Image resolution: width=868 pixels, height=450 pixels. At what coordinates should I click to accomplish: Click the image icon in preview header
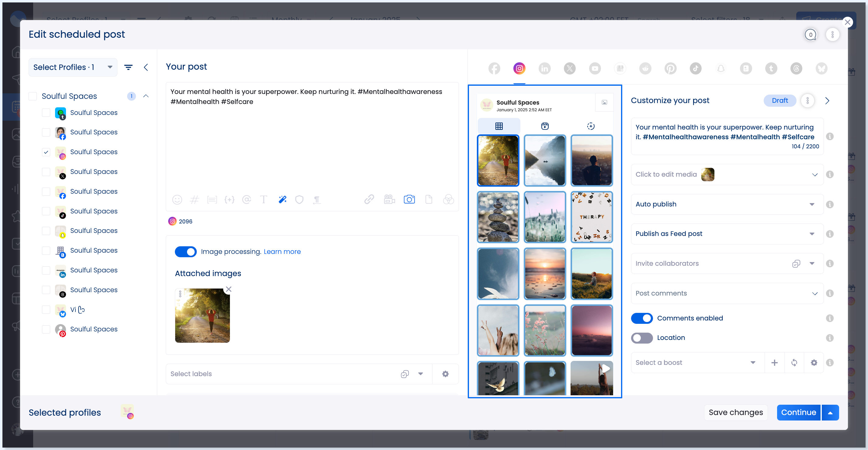[x=604, y=102]
